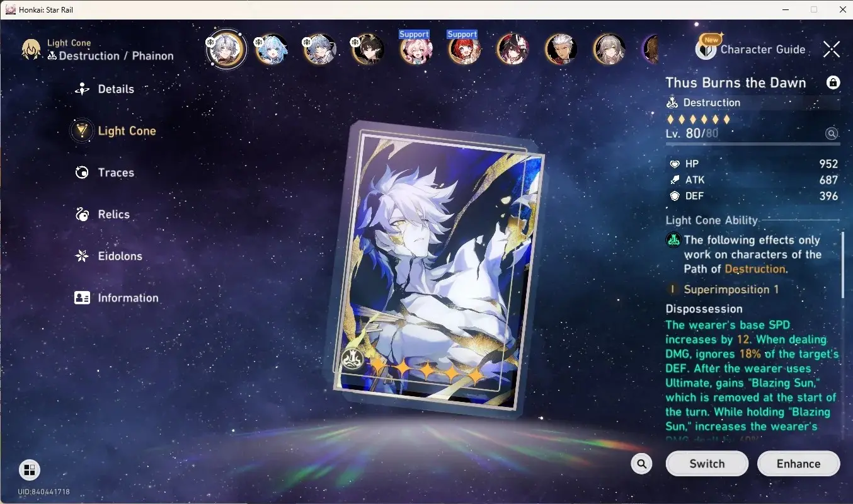Click the shield icon next to DEF

click(x=674, y=196)
